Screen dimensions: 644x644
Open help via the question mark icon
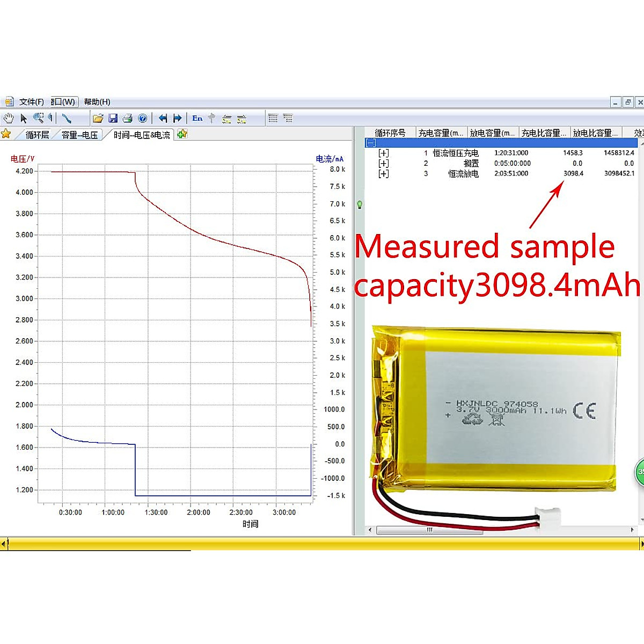coord(142,118)
